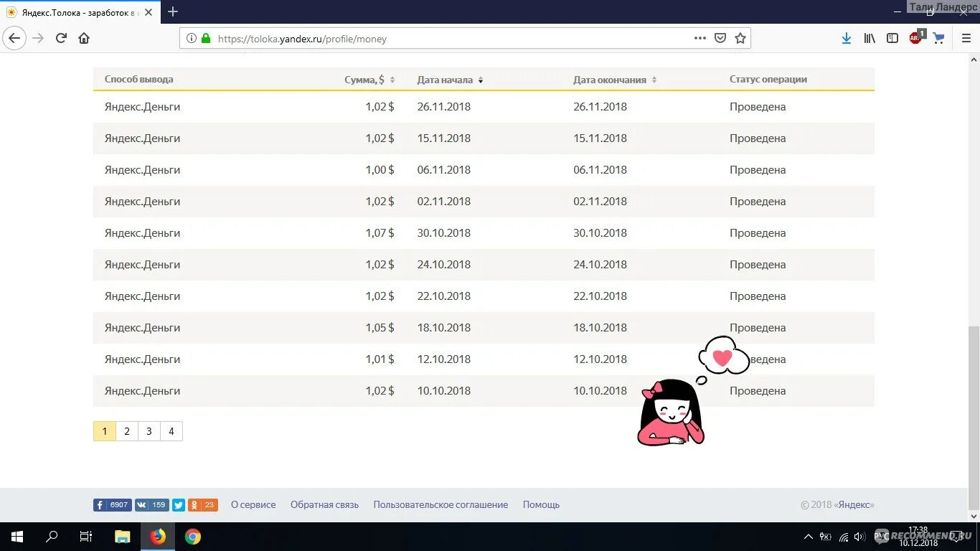Show hidden tray icons chevron
This screenshot has height=551, width=980.
(809, 537)
